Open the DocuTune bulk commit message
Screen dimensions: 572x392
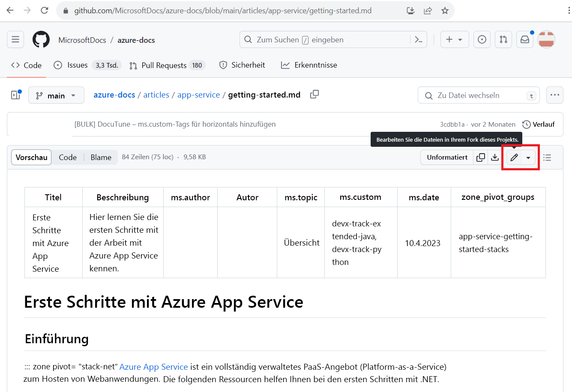pyautogui.click(x=175, y=124)
